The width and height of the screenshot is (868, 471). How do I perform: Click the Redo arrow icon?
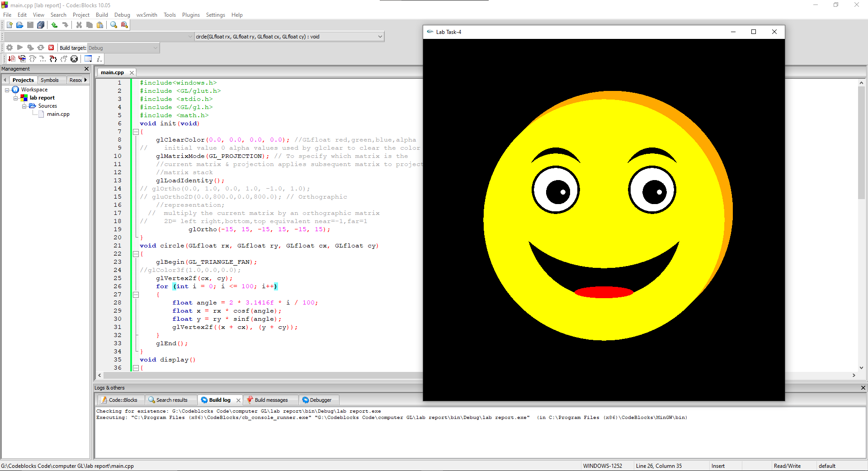[65, 25]
